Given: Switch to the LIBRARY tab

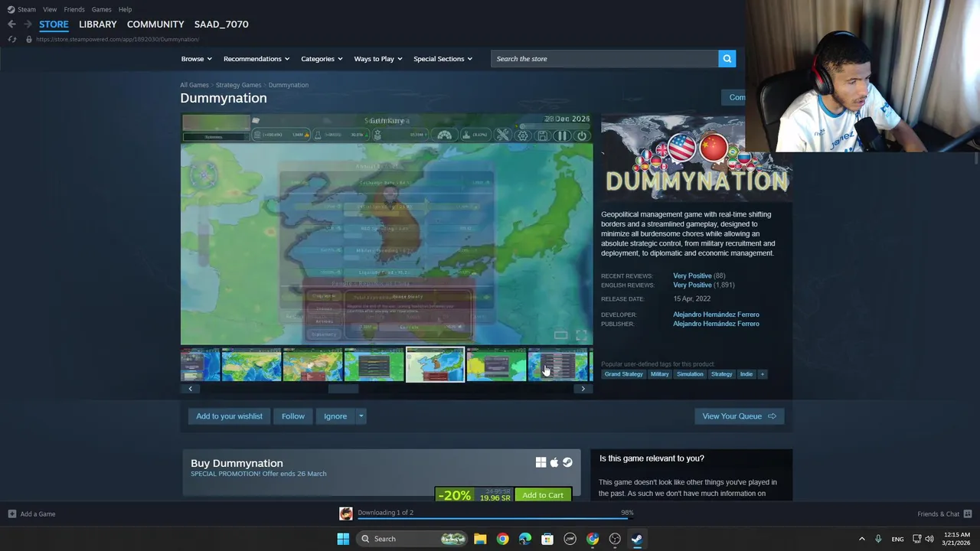Looking at the screenshot, I should (98, 24).
